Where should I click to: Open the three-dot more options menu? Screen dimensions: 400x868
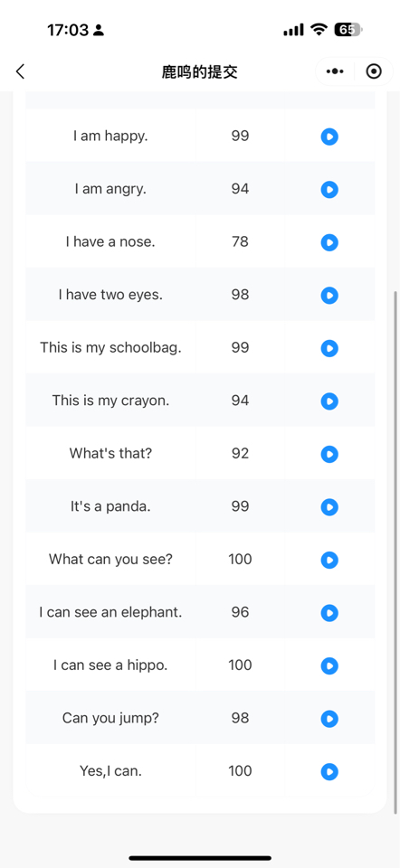pyautogui.click(x=335, y=71)
